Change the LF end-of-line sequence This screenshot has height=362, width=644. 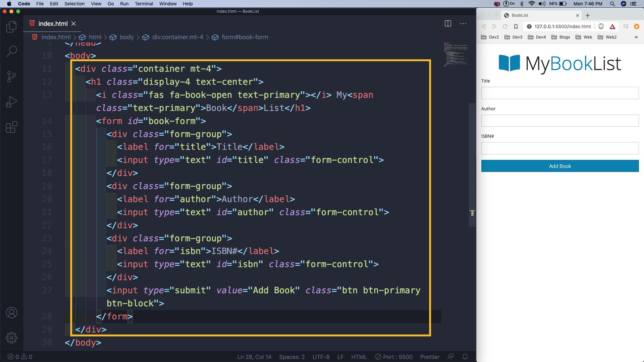coord(340,357)
